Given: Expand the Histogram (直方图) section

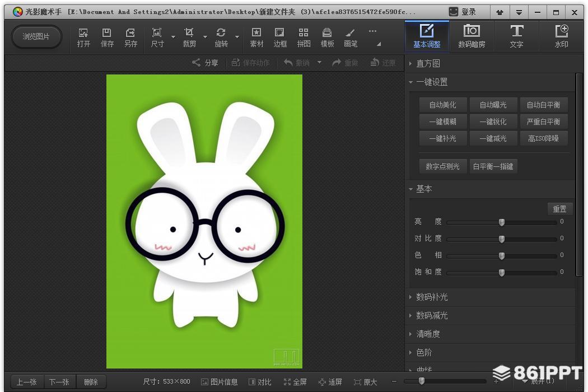Looking at the screenshot, I should tap(410, 64).
